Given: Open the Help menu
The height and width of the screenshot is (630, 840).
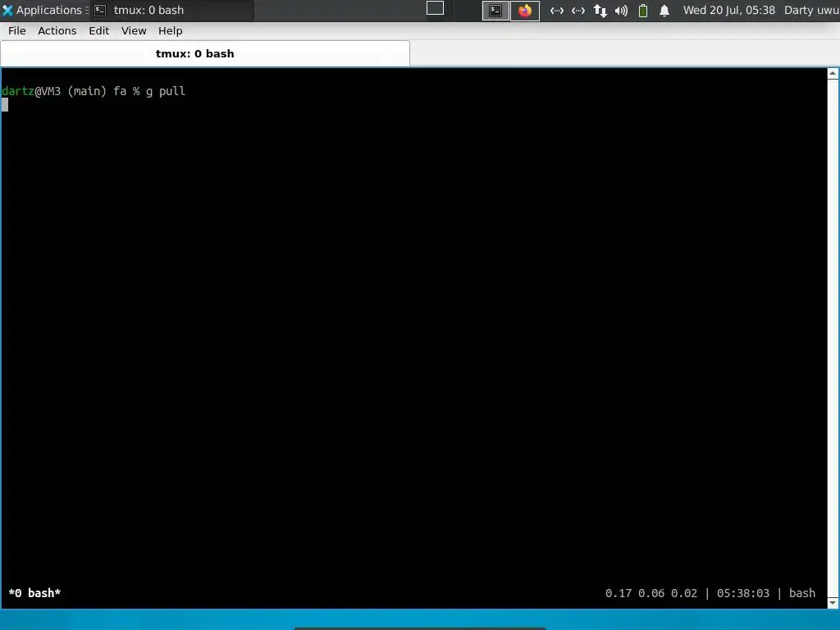Looking at the screenshot, I should [171, 31].
